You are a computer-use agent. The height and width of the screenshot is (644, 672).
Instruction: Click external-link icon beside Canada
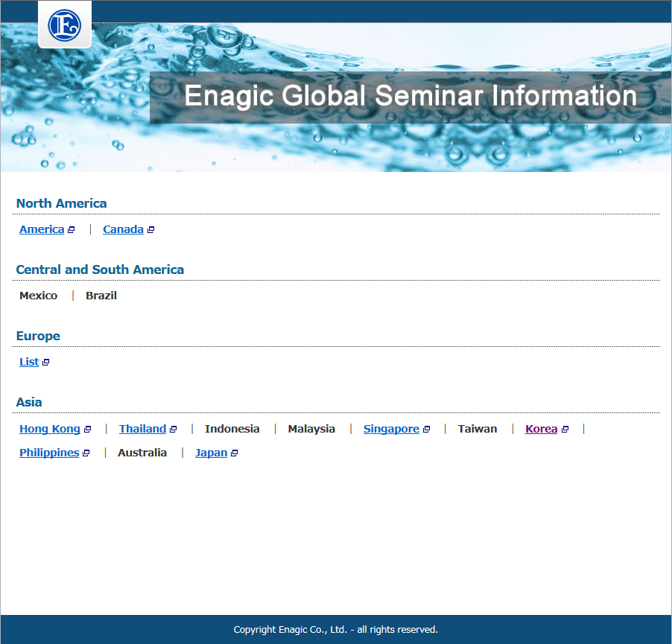click(x=150, y=230)
